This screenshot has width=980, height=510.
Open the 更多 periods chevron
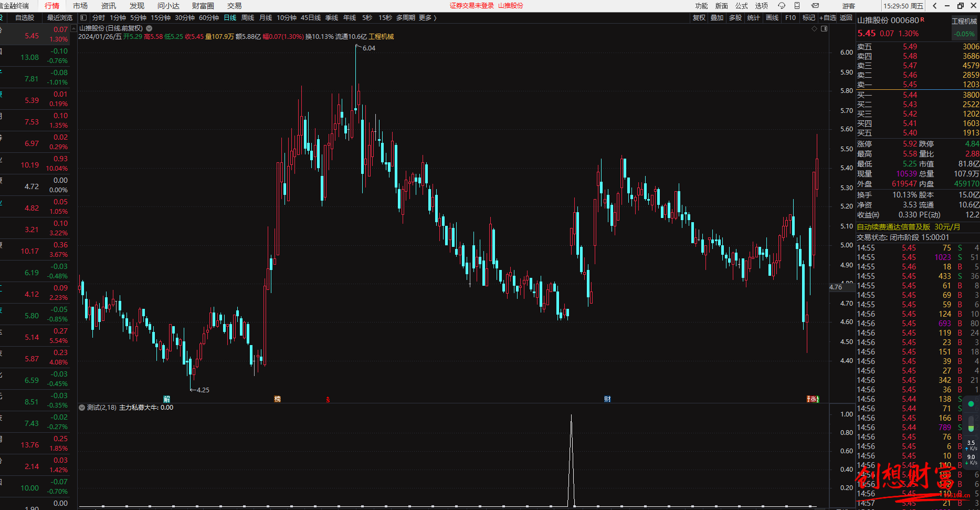click(435, 18)
